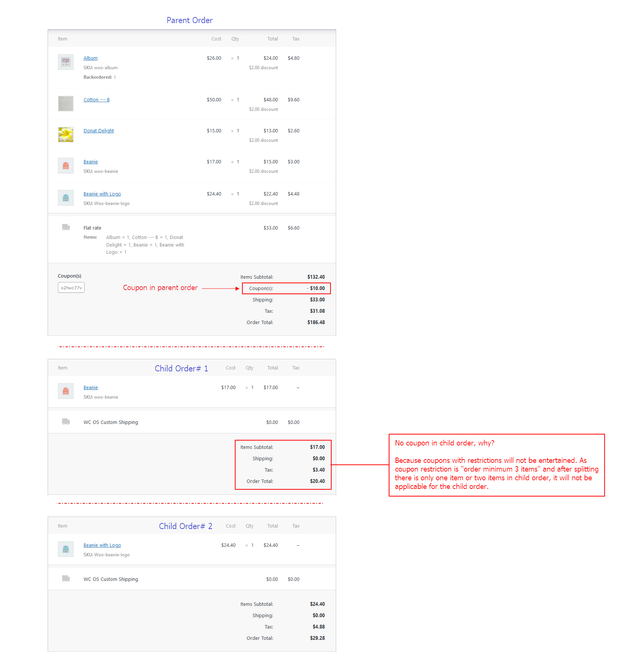This screenshot has height=672, width=622.
Task: Click the "Coupon(s)" heading above the coupon tag
Action: 70,276
